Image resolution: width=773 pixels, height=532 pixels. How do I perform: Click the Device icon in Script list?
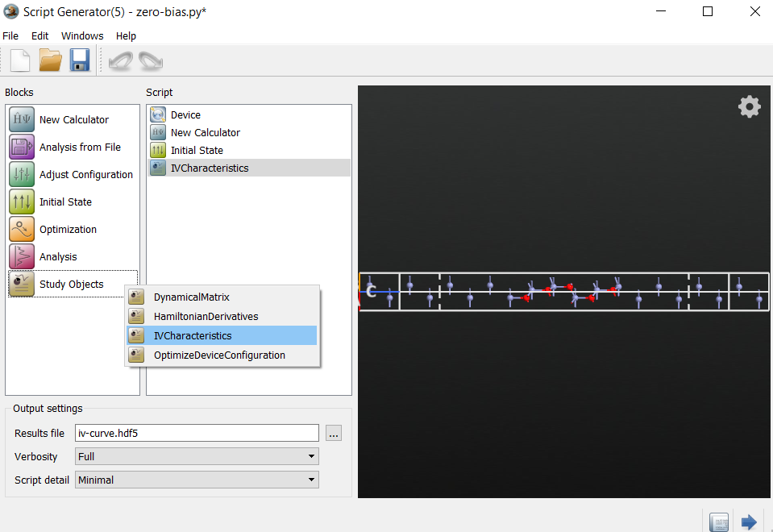click(158, 114)
